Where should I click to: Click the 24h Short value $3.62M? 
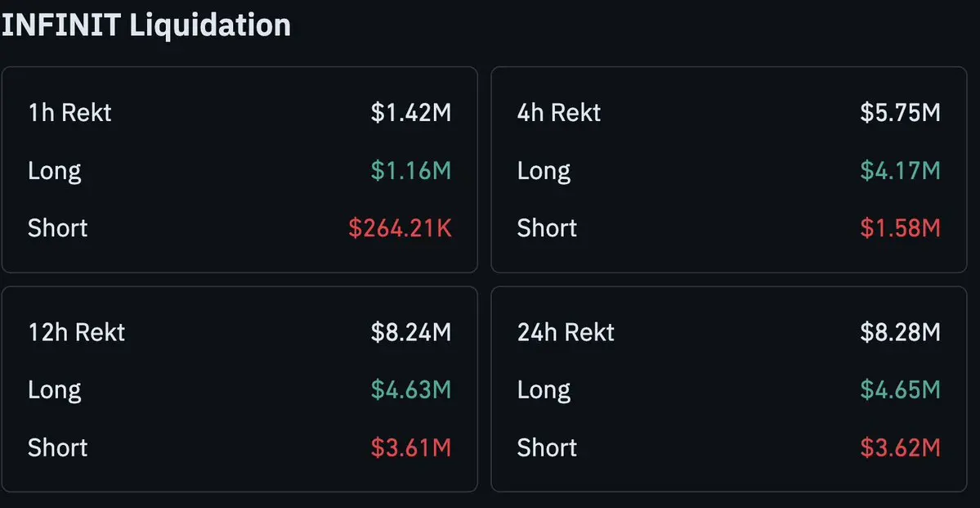[x=900, y=447]
